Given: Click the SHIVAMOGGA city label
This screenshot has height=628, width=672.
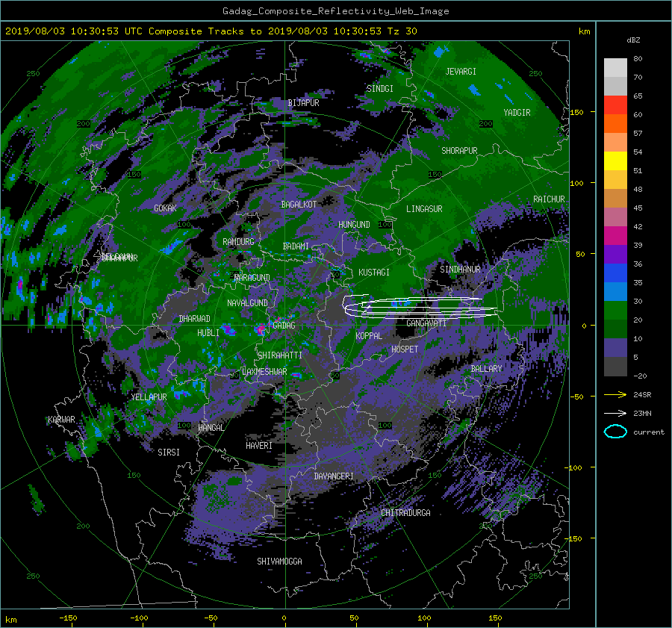Looking at the screenshot, I should [x=279, y=562].
